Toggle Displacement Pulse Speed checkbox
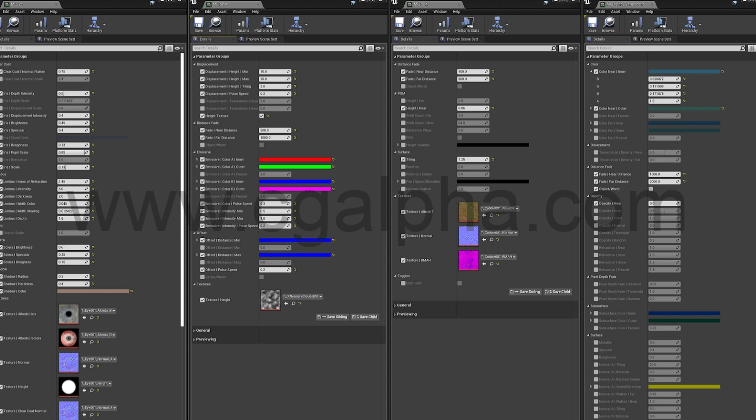This screenshot has height=420, width=756. point(202,94)
